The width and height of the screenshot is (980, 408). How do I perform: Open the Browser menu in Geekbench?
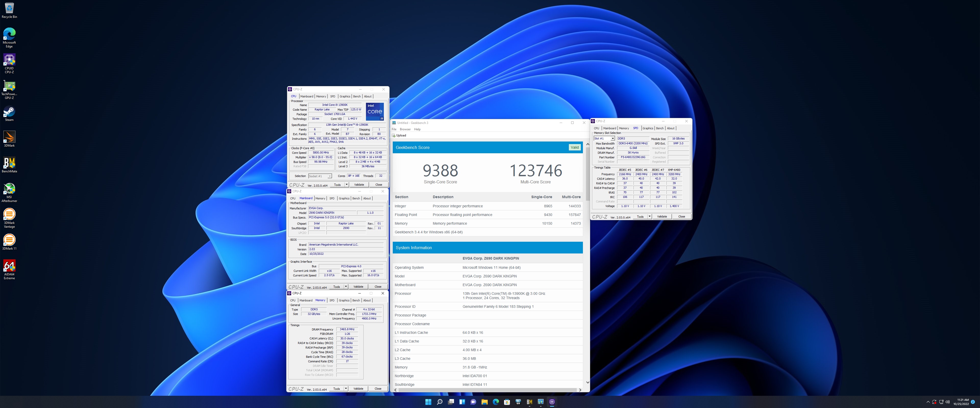click(x=405, y=129)
